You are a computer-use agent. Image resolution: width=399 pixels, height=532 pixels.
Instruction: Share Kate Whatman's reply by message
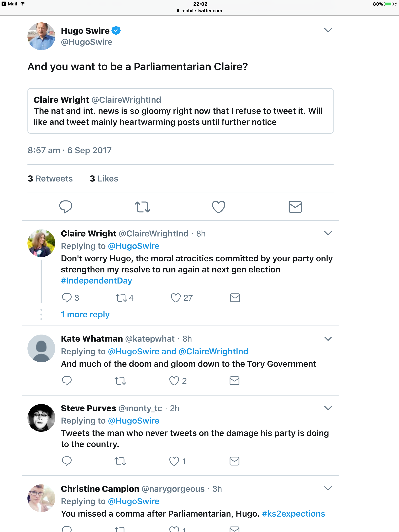click(234, 381)
